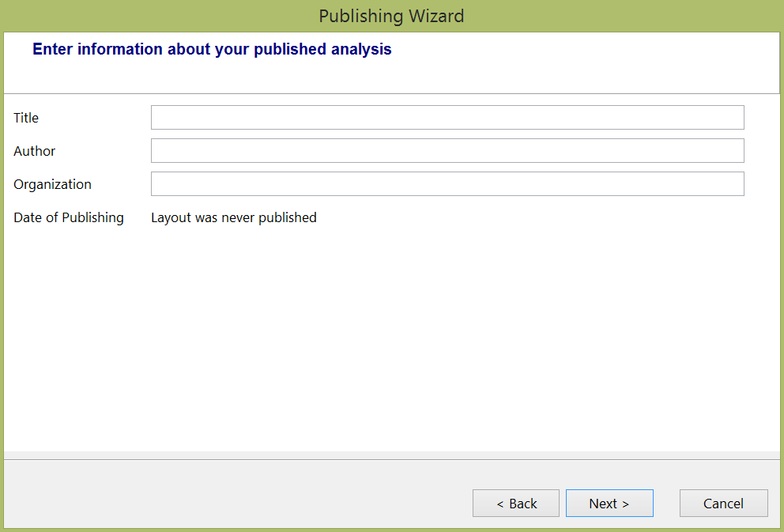Click the Organization field label
Screen dimensions: 784x532
click(52, 184)
